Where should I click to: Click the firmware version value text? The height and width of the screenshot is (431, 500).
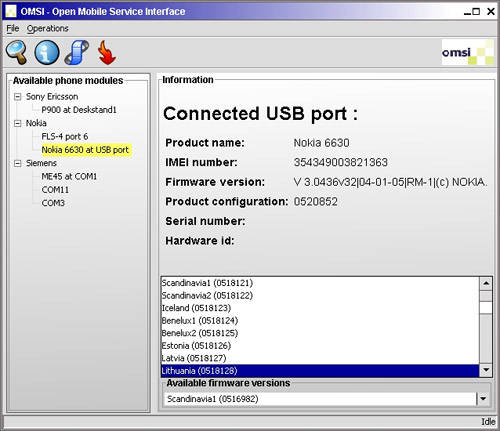(391, 182)
